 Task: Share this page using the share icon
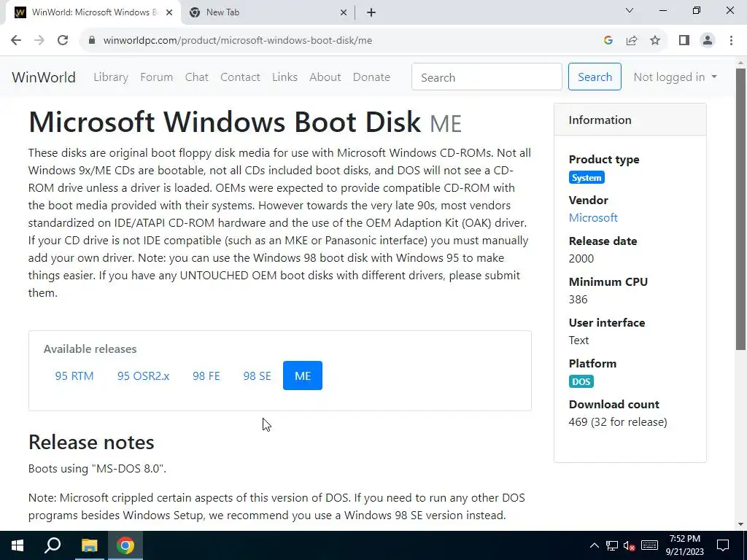(632, 40)
